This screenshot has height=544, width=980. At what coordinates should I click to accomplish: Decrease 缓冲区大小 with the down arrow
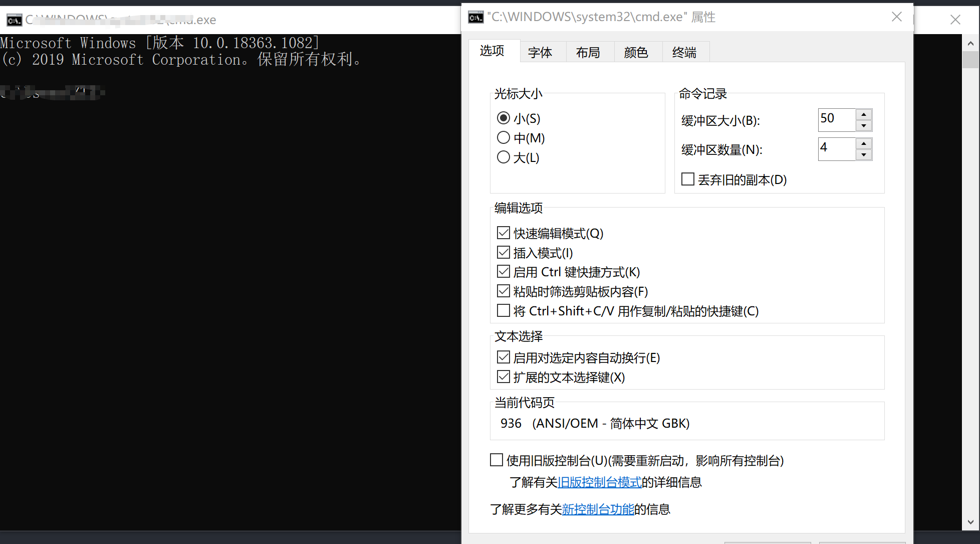(864, 126)
